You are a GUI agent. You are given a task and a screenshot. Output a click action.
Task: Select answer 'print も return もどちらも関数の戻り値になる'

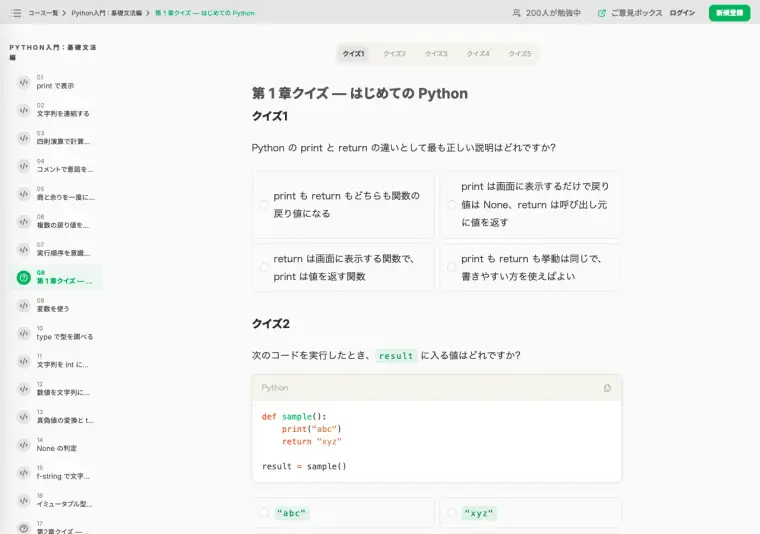click(344, 204)
